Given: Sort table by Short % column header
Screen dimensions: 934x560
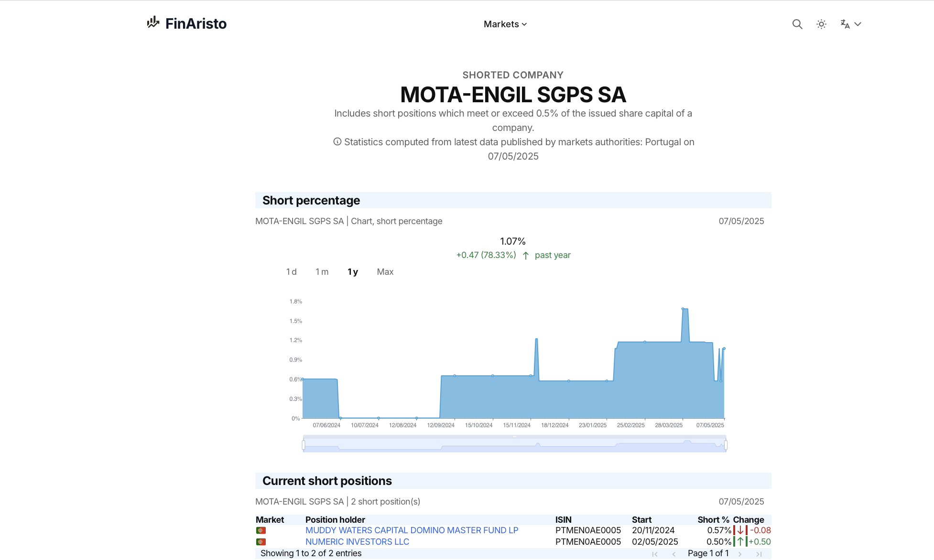Looking at the screenshot, I should tap(713, 520).
